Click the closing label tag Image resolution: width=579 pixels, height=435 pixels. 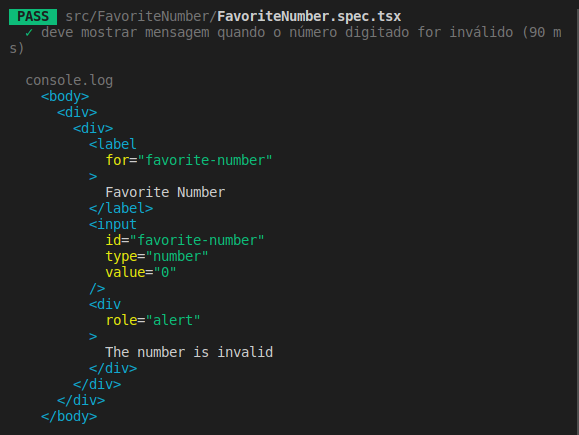[x=121, y=208]
